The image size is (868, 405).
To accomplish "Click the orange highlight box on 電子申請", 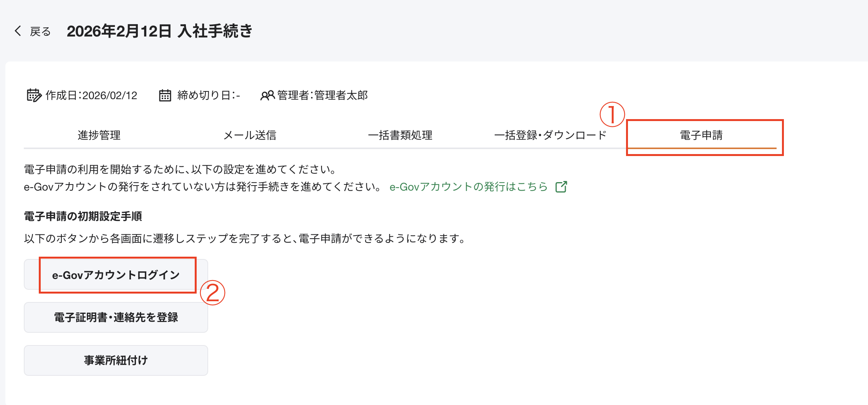I will click(706, 136).
